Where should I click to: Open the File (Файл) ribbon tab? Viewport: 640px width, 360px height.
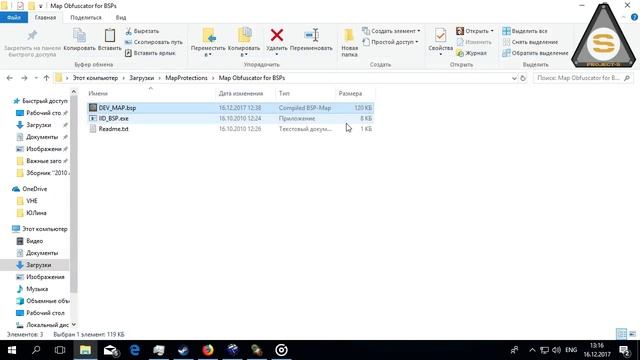click(14, 18)
